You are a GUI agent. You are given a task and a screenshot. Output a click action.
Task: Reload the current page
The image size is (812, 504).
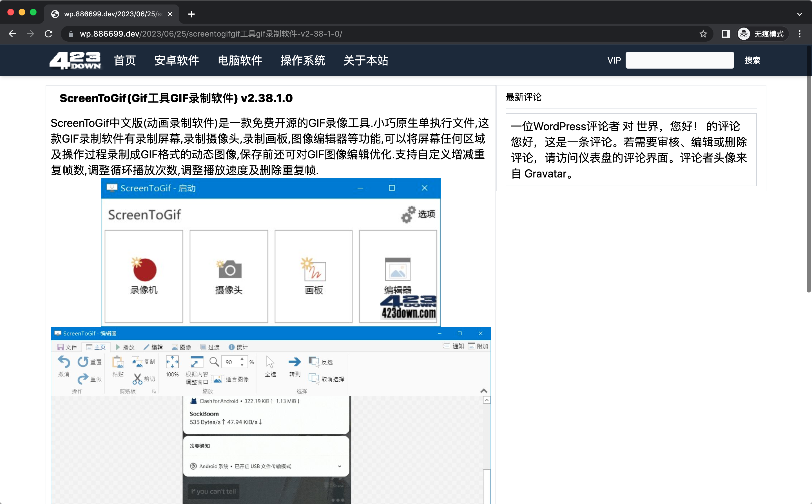click(x=49, y=34)
